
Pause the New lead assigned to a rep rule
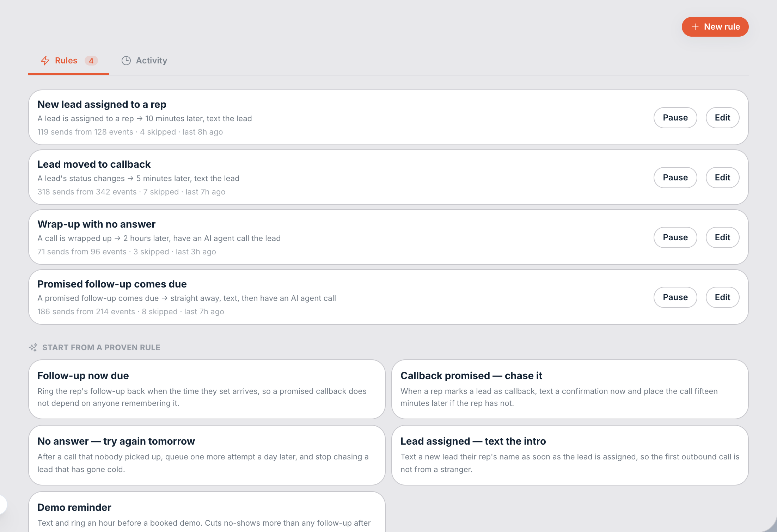(675, 118)
